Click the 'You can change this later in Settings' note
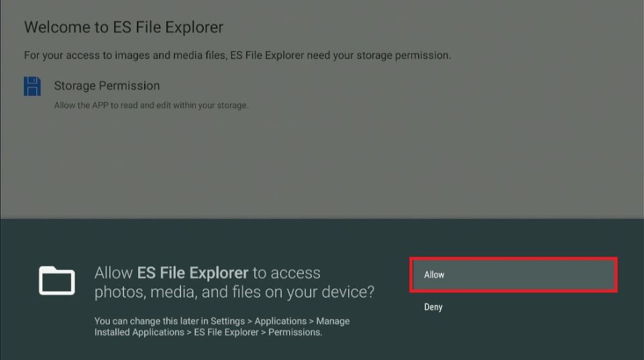Viewport: 644px width, 360px height. pyautogui.click(x=222, y=326)
